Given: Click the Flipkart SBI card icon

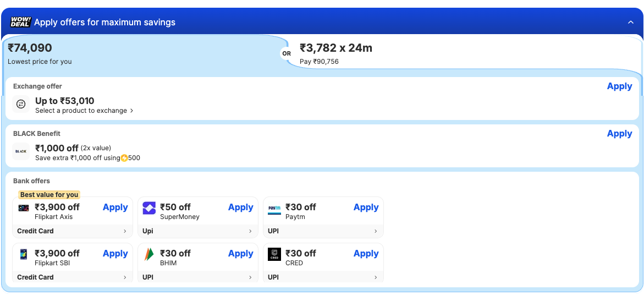Looking at the screenshot, I should coord(24,254).
